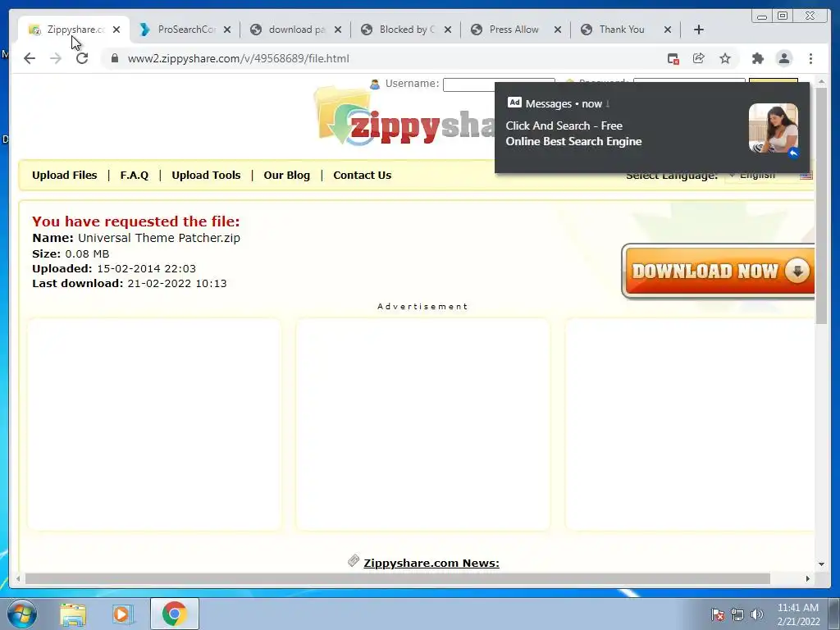Click the horizontal scrollbar right arrow

[x=808, y=578]
